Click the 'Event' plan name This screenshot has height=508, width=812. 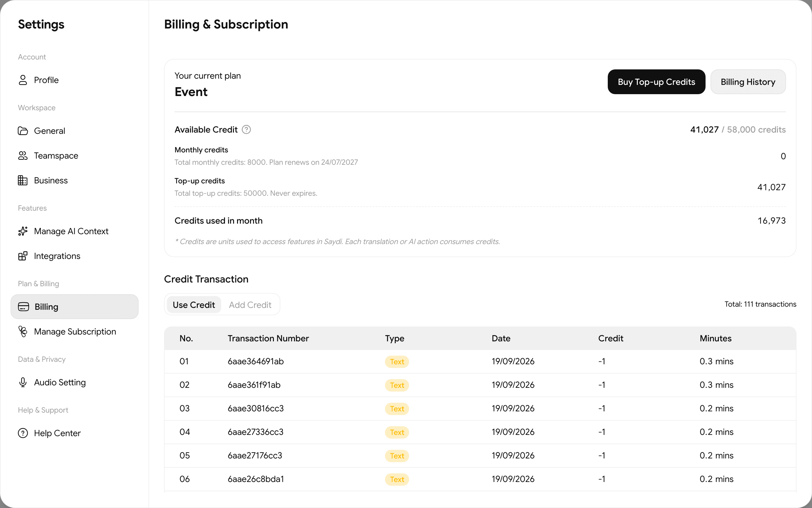(191, 92)
